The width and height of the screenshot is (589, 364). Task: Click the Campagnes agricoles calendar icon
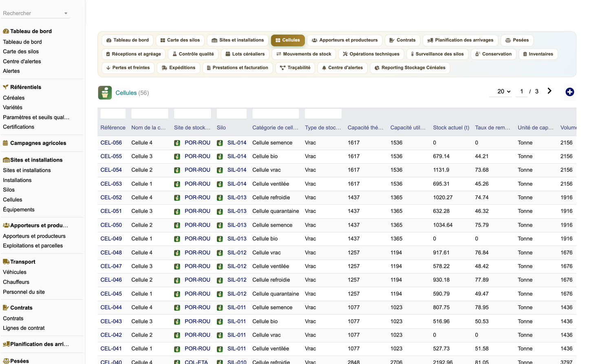[6, 143]
